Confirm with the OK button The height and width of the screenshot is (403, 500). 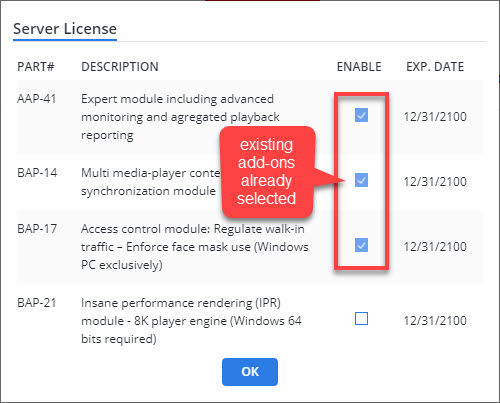[250, 372]
